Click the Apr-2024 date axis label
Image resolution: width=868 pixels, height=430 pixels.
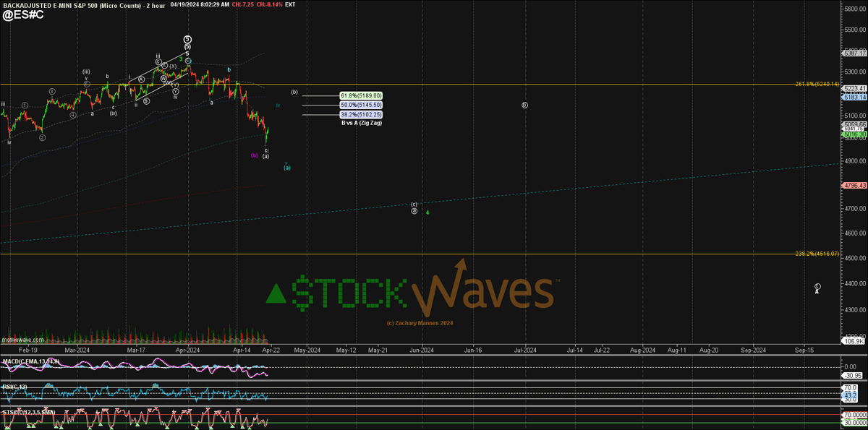188,350
